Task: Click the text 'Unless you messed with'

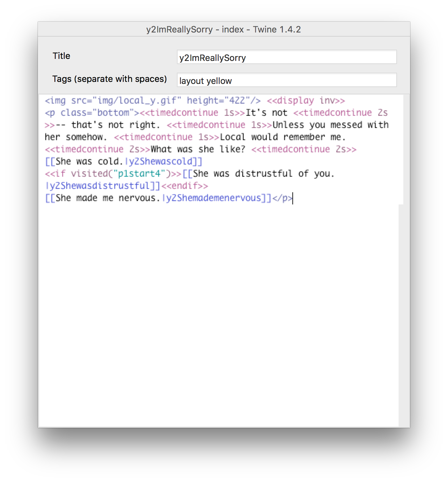Action: 331,125
